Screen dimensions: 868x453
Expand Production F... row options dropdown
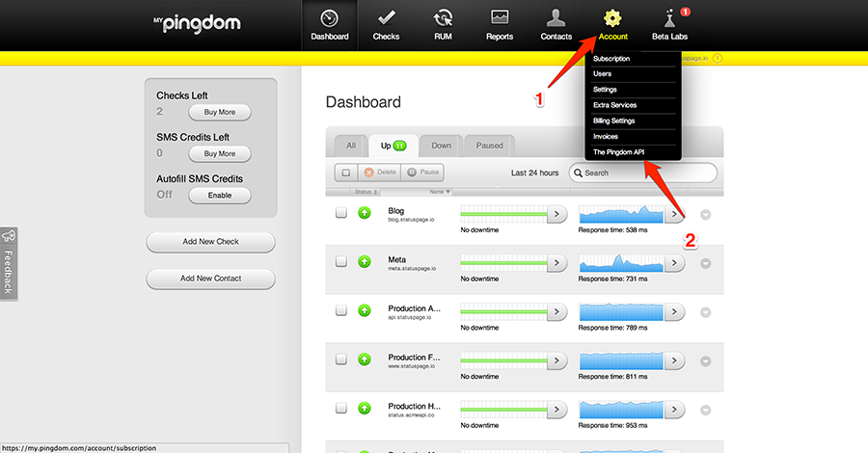click(705, 361)
